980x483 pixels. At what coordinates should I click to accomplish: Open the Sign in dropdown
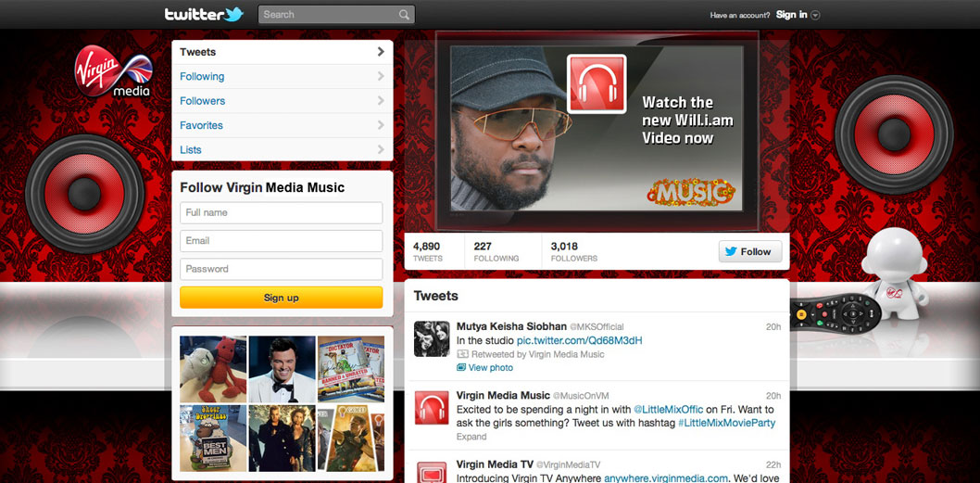798,15
